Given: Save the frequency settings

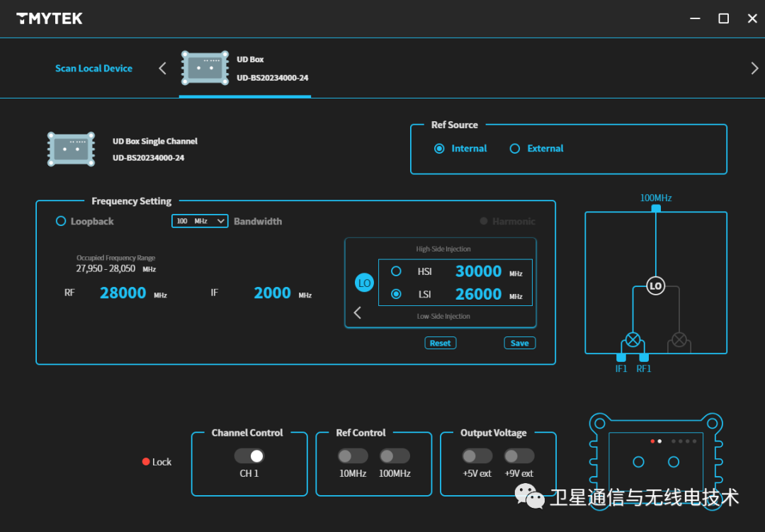Looking at the screenshot, I should pos(519,343).
